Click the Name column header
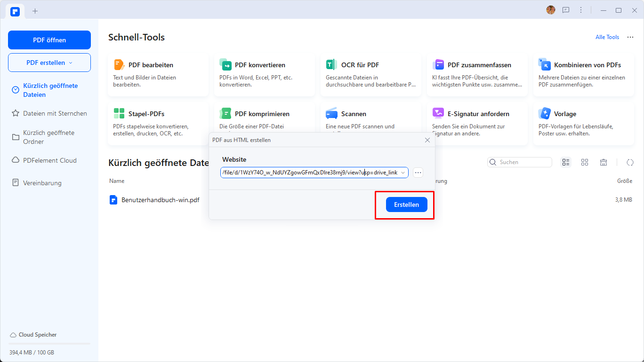 click(x=117, y=181)
